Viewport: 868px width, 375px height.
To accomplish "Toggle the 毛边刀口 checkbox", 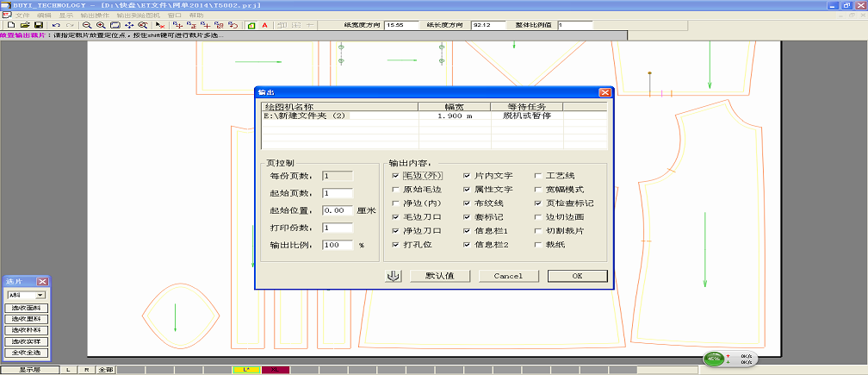I will (395, 217).
